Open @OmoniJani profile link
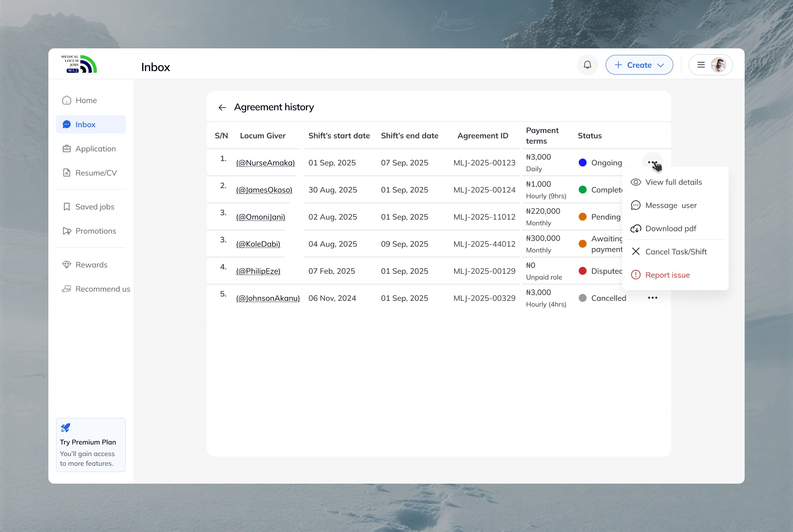This screenshot has width=793, height=532. pyautogui.click(x=261, y=217)
